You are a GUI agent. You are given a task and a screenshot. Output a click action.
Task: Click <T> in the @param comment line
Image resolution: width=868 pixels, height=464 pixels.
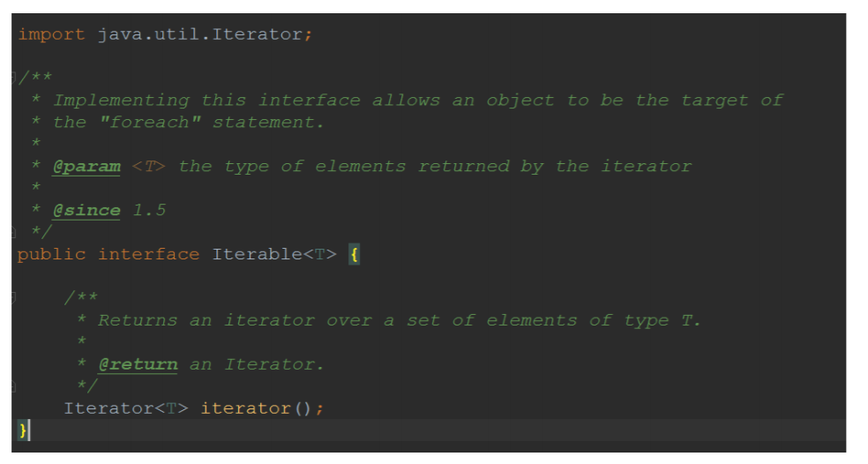pyautogui.click(x=148, y=167)
